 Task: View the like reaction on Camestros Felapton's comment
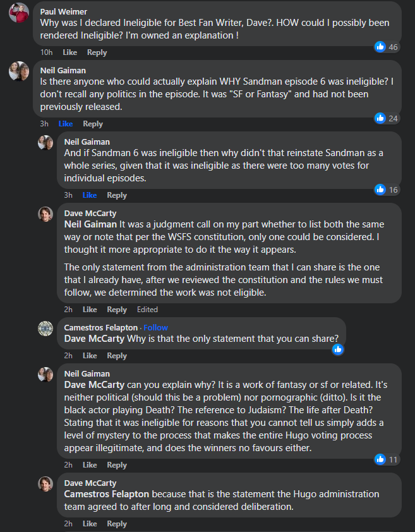338,349
